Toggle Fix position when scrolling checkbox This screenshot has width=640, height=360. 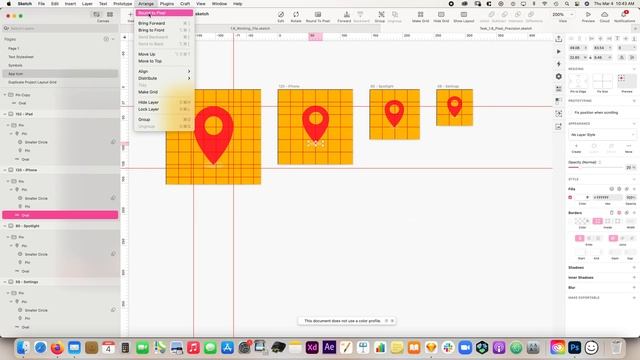tap(571, 113)
